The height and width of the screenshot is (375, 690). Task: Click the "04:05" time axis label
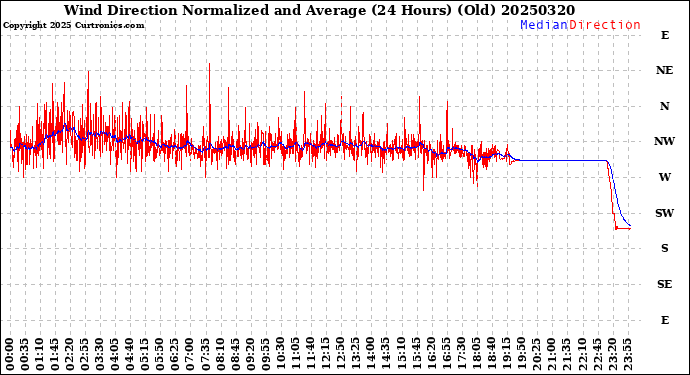(x=115, y=355)
